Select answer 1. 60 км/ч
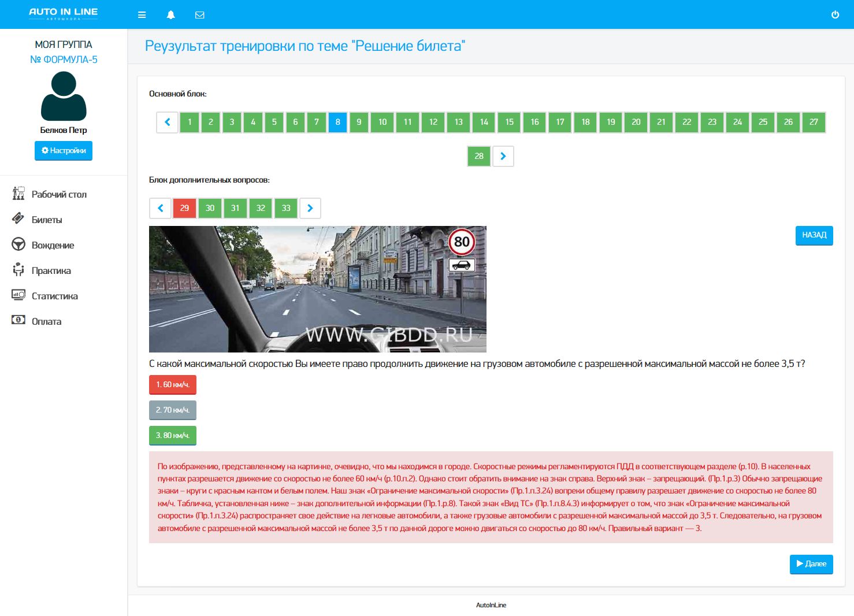Screen dimensions: 854x616 click(x=173, y=385)
